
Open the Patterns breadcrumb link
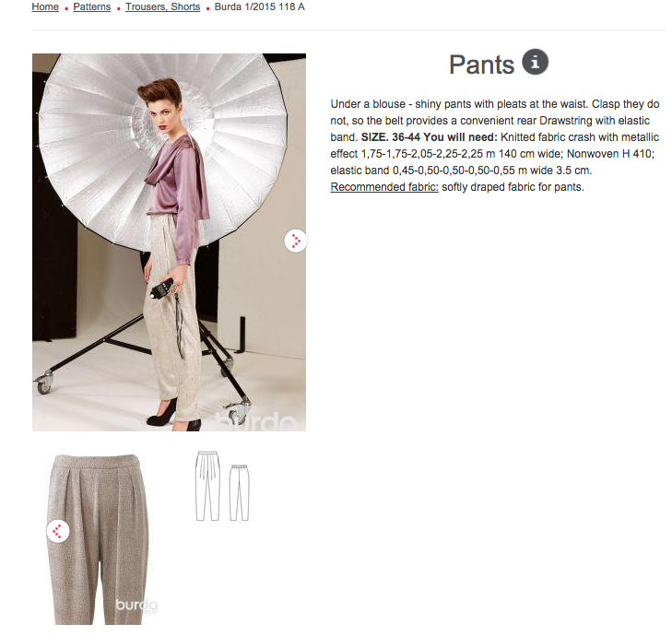[91, 6]
